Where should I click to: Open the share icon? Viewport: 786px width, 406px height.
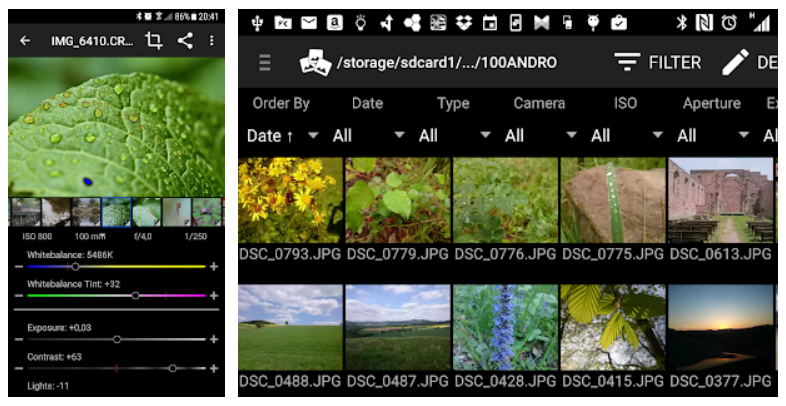pyautogui.click(x=185, y=41)
